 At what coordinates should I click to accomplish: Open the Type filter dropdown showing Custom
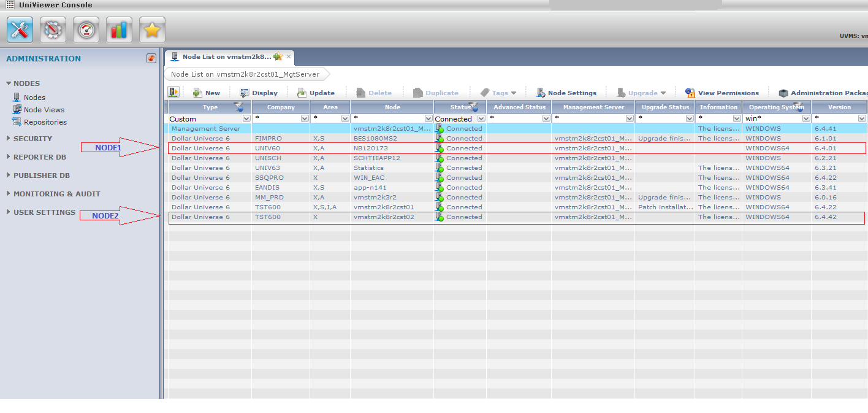click(247, 118)
